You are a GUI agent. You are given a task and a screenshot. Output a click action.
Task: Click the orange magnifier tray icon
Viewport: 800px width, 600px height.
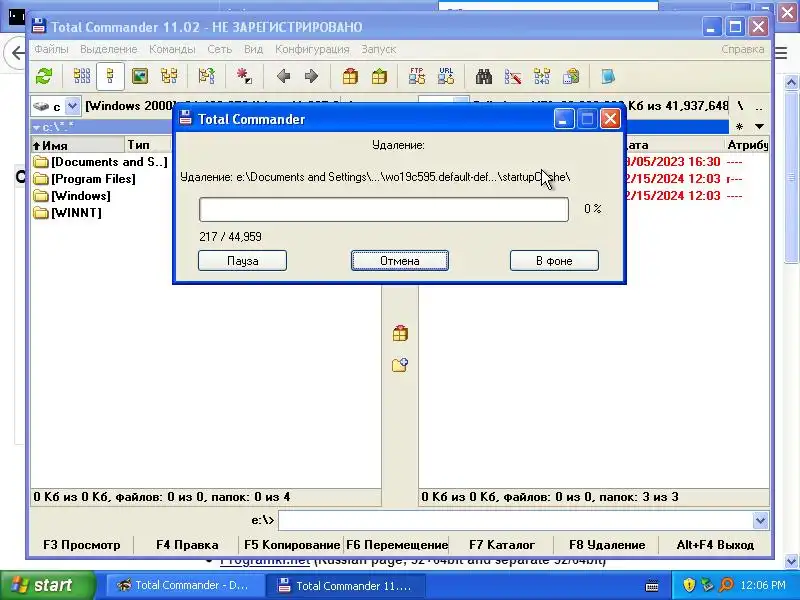tap(726, 585)
